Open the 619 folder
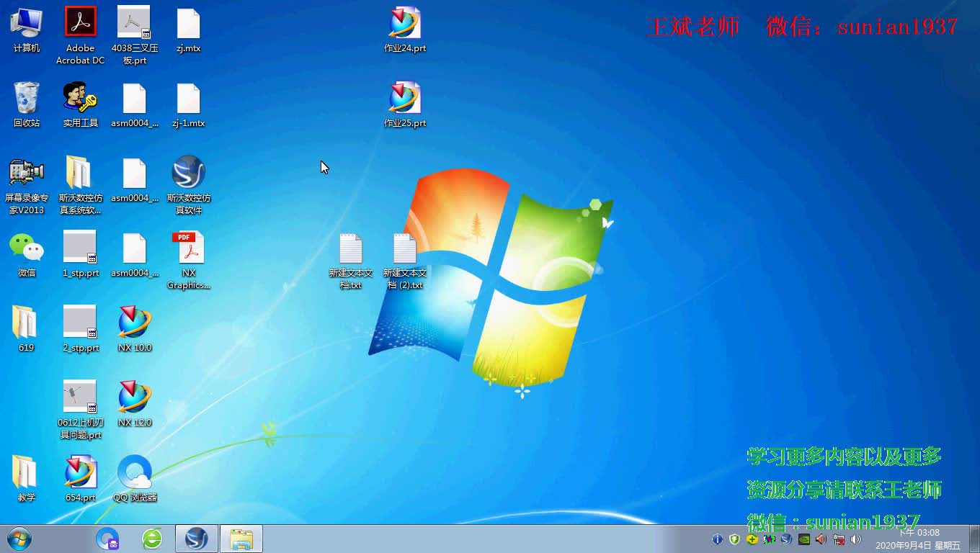 tap(27, 330)
